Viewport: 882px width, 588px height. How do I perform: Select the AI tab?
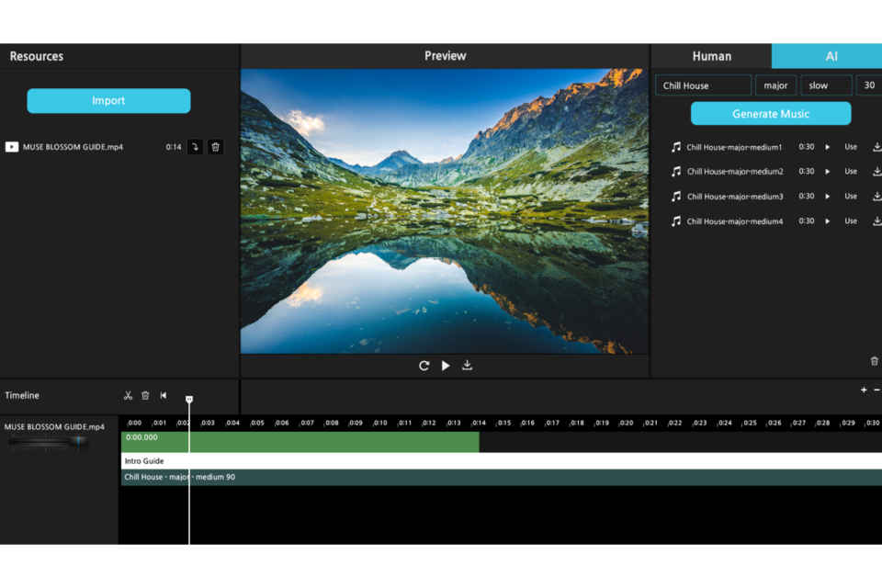pos(831,56)
